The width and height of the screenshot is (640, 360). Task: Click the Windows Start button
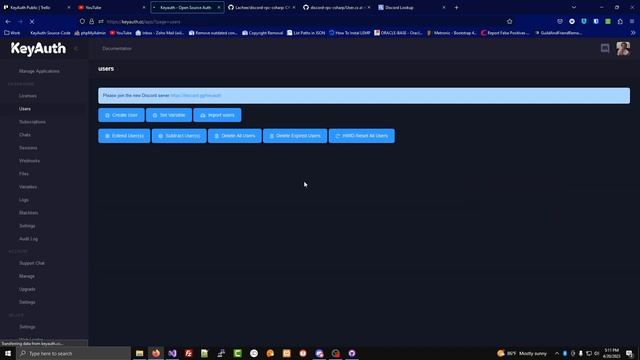(8, 353)
